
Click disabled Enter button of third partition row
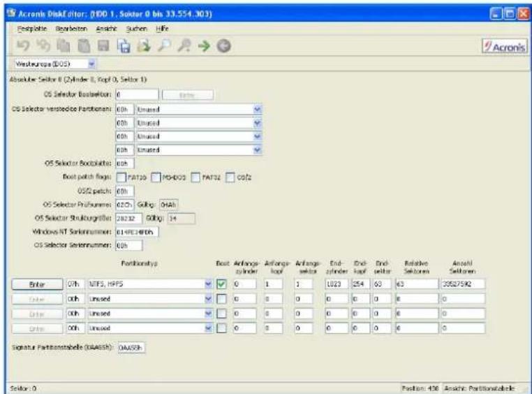click(x=37, y=314)
